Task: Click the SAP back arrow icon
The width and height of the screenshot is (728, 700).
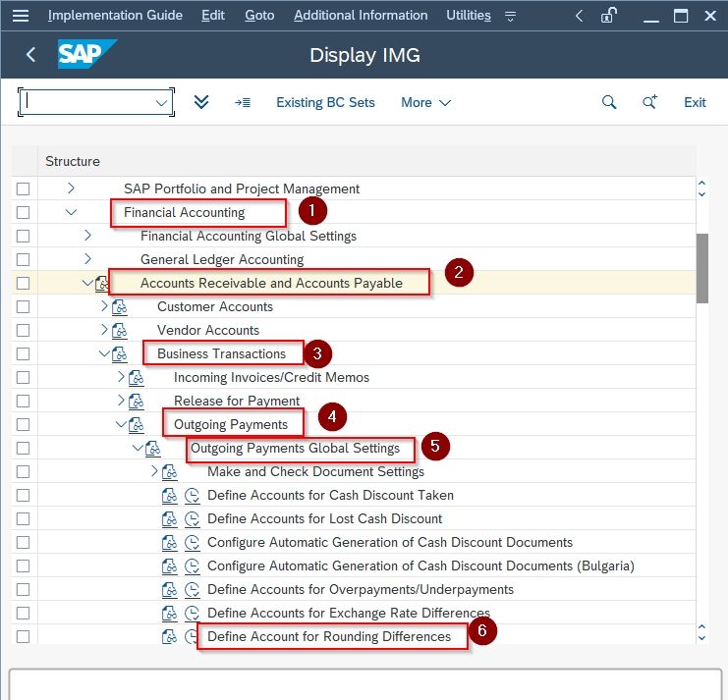Action: tap(30, 55)
